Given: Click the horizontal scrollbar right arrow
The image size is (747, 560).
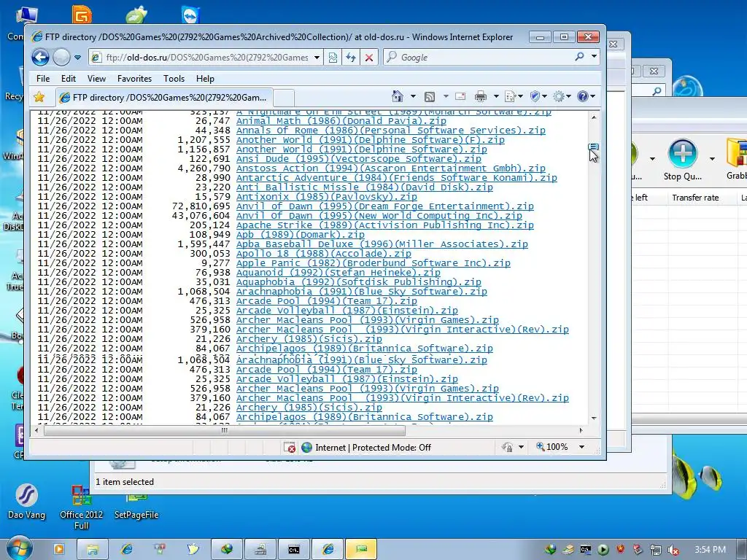Looking at the screenshot, I should click(x=581, y=430).
